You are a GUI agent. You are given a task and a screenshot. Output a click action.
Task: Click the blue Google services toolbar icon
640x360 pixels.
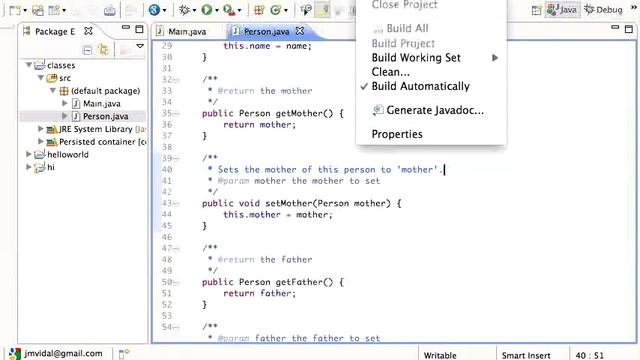(154, 9)
